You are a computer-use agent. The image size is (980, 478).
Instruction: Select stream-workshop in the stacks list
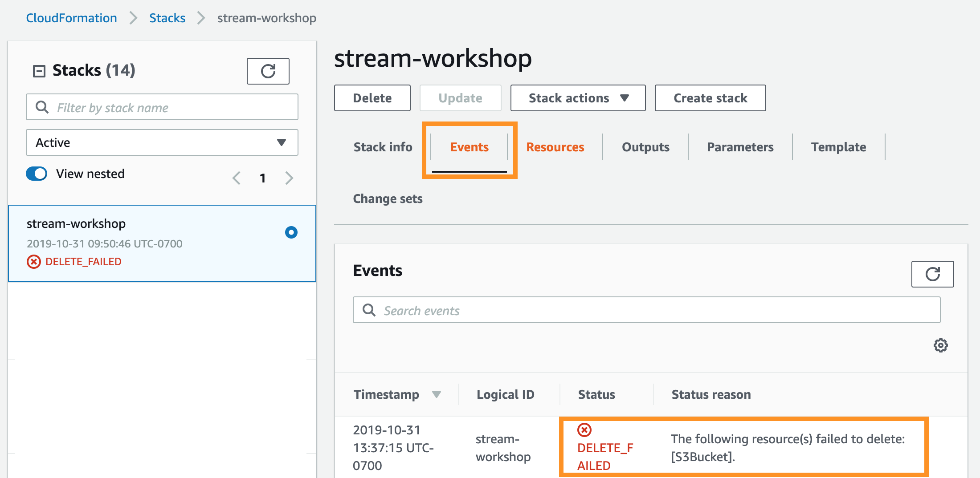click(x=162, y=243)
